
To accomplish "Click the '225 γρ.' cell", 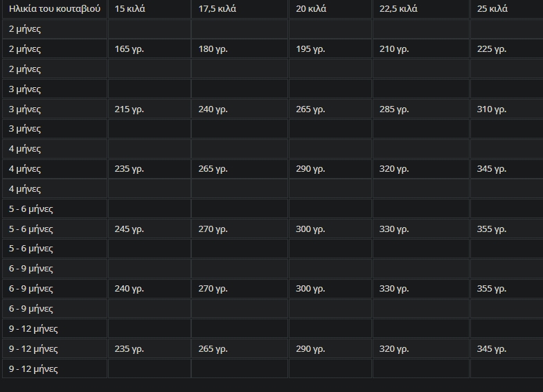I will (x=507, y=48).
